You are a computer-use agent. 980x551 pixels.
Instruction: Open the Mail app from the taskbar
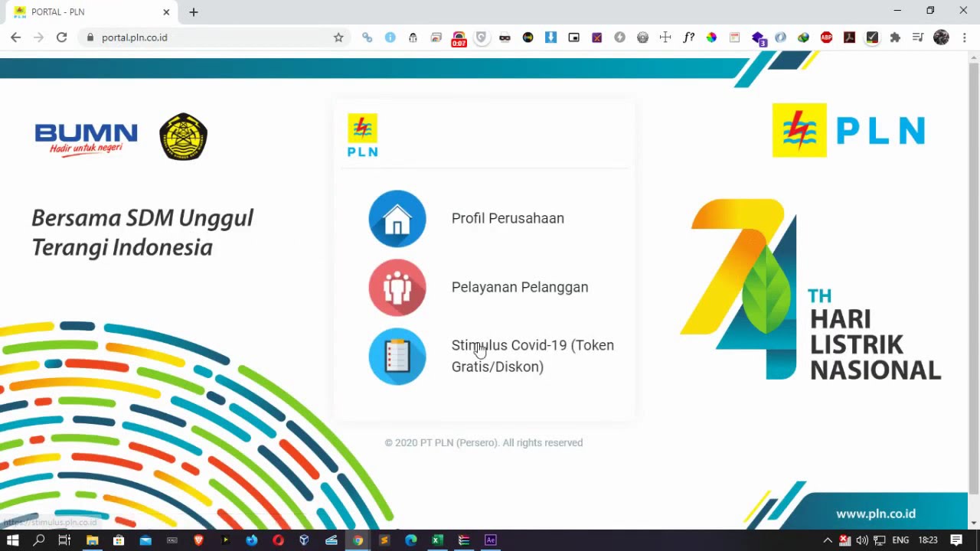[145, 540]
